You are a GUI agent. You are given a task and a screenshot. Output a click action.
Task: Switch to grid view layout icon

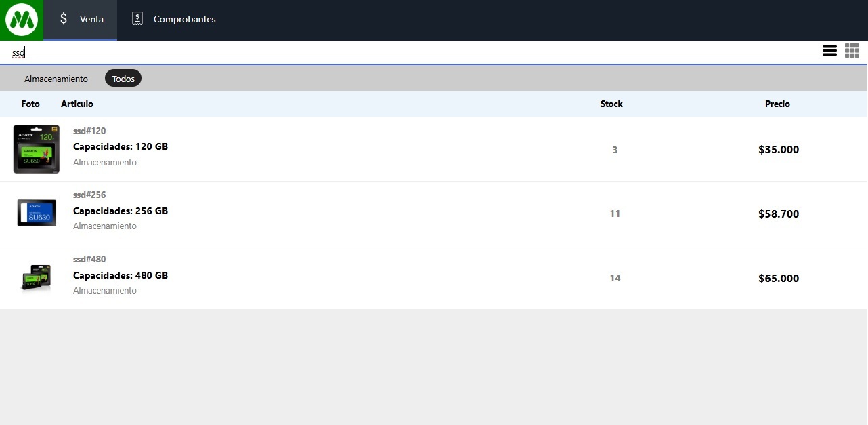(x=852, y=51)
